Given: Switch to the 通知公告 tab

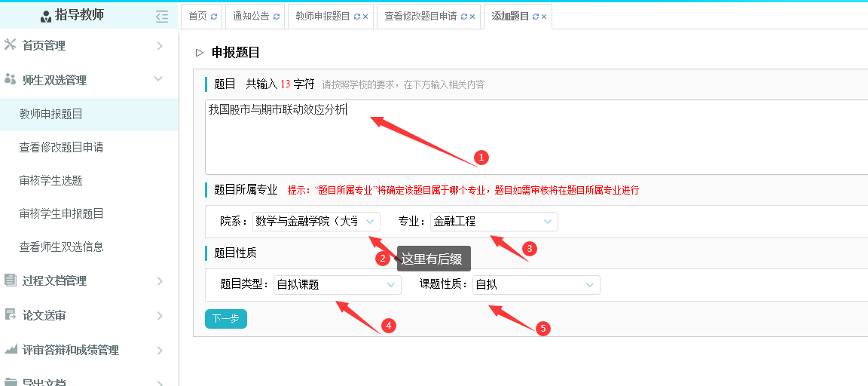Looking at the screenshot, I should pyautogui.click(x=251, y=16).
